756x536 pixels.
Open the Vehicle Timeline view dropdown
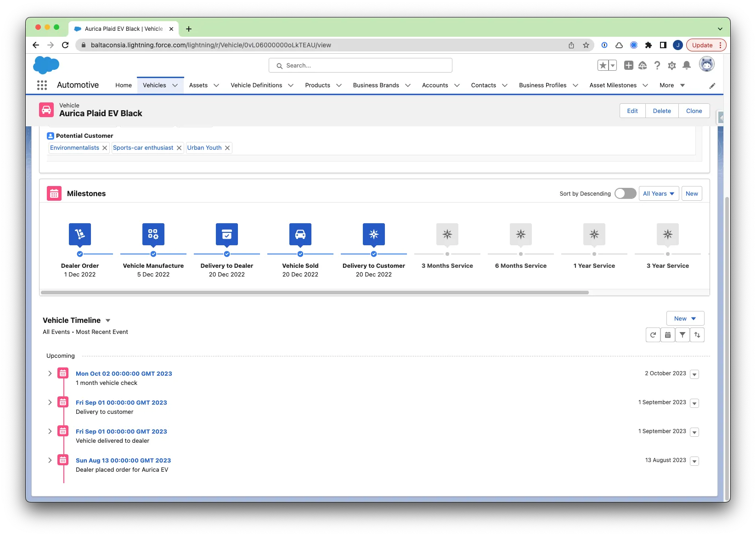[108, 321]
